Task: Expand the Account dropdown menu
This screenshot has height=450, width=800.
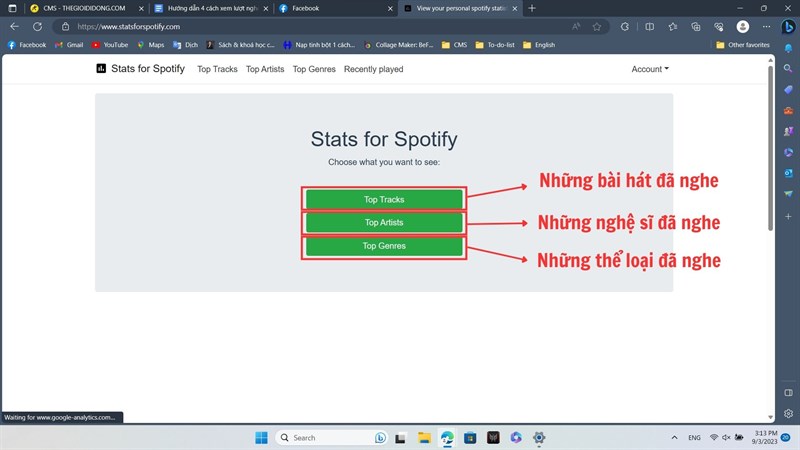Action: pos(650,69)
